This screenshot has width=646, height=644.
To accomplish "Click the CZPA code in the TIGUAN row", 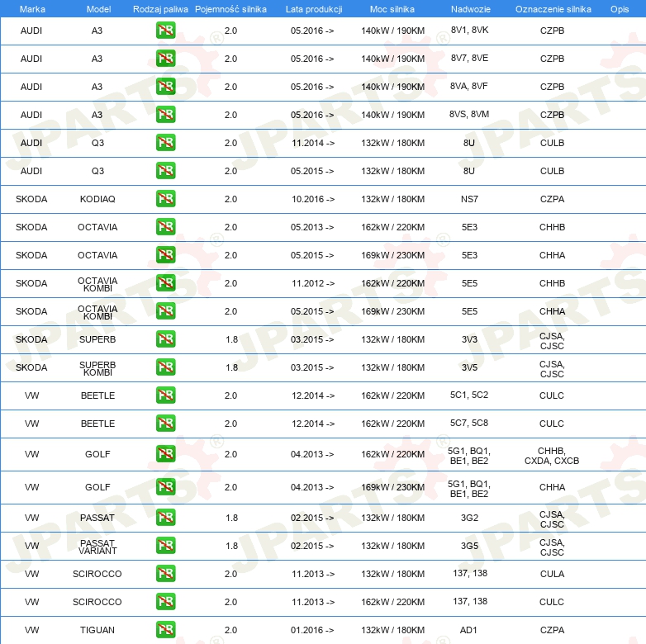I will 552,630.
